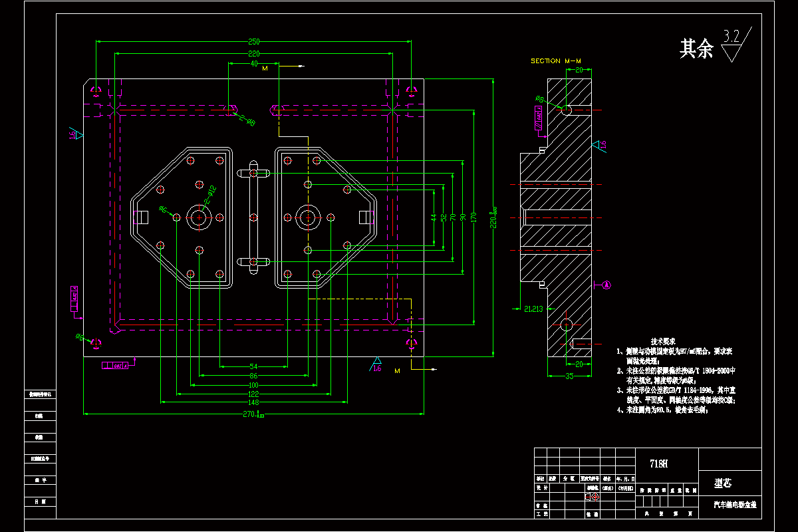Click the 718H material entry in the title block
Viewport: 798px width, 532px height.
(x=659, y=464)
